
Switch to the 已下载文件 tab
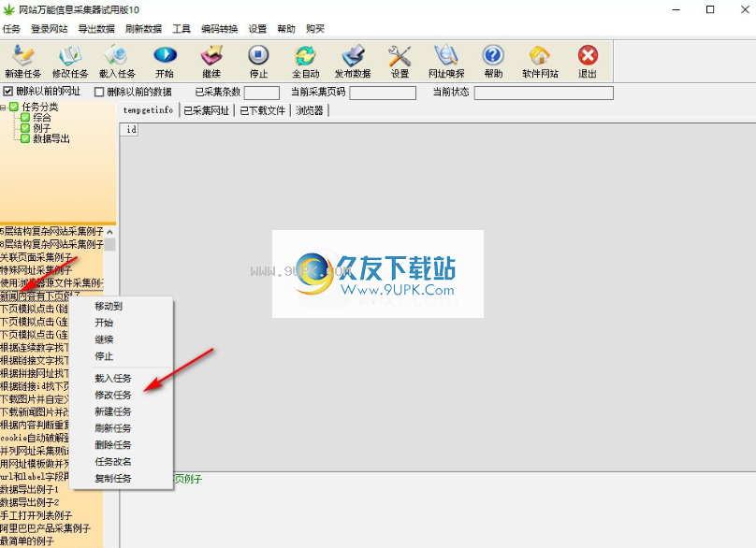[x=263, y=110]
